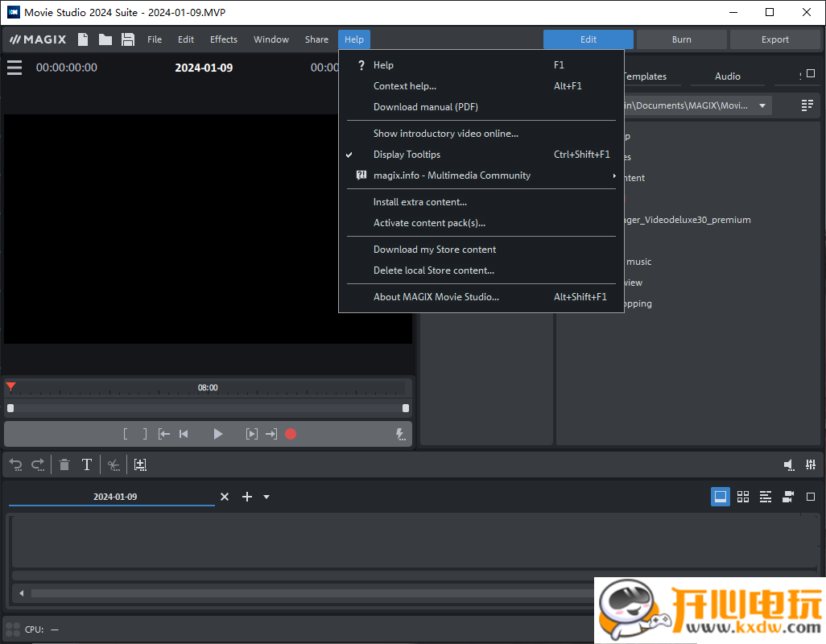Select the scissors cut tool
The image size is (826, 644).
pos(114,464)
